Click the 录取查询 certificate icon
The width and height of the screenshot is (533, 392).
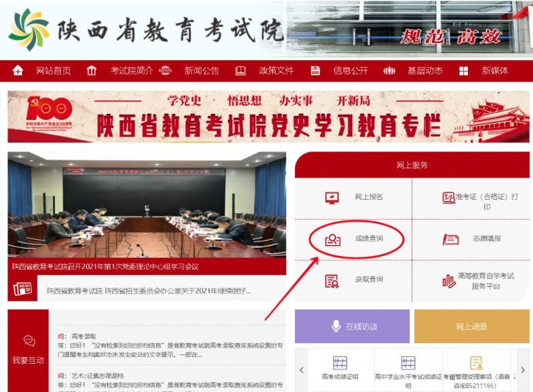[332, 280]
